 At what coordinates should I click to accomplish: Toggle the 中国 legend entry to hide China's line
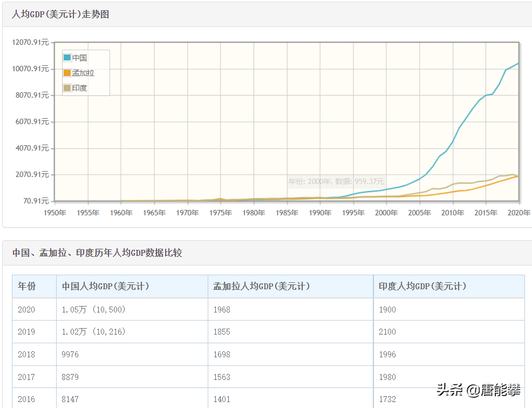[x=80, y=57]
